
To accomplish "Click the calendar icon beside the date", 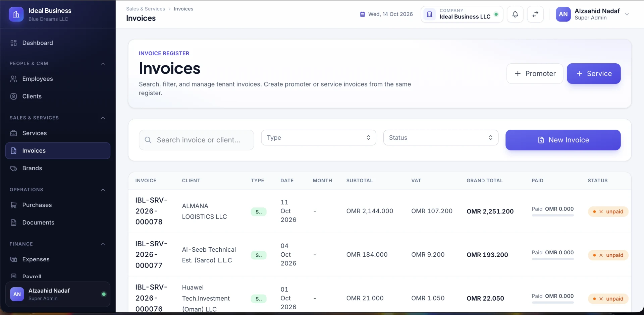I will click(x=363, y=14).
